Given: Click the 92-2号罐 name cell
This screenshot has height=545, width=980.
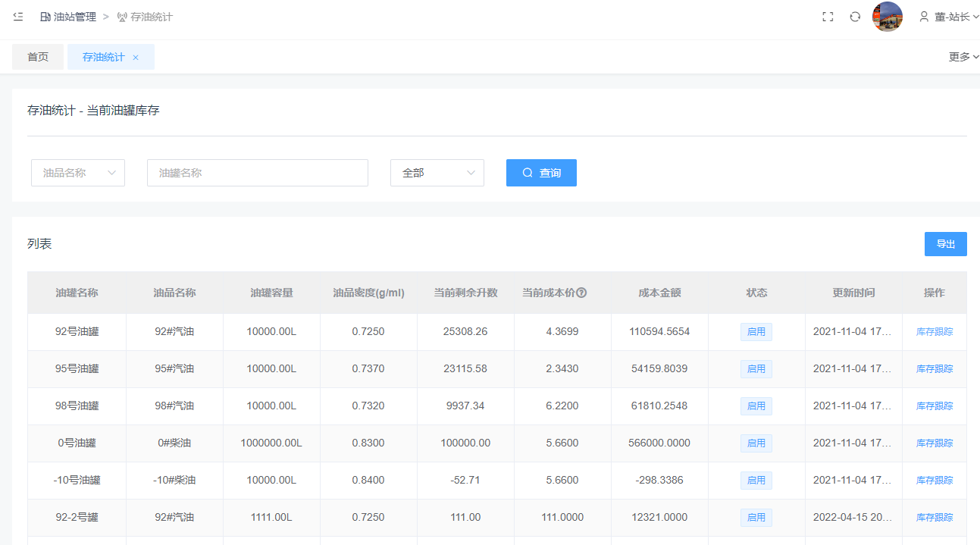Looking at the screenshot, I should click(77, 518).
